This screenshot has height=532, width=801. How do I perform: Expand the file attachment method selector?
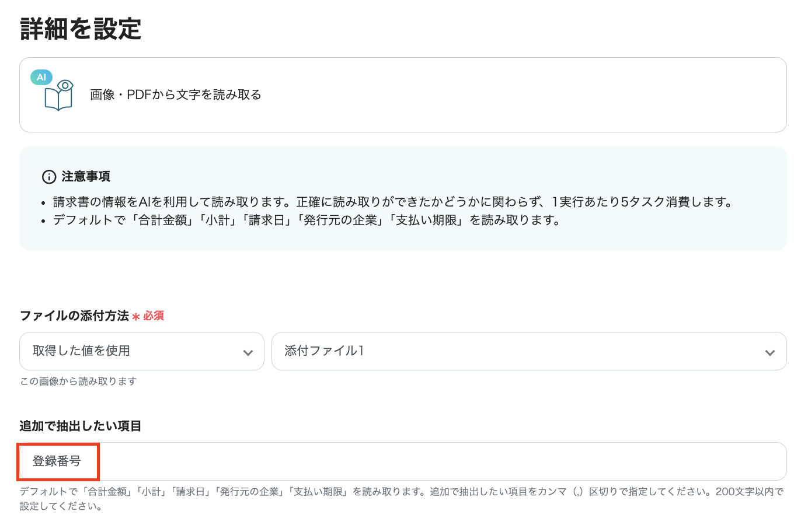point(142,351)
